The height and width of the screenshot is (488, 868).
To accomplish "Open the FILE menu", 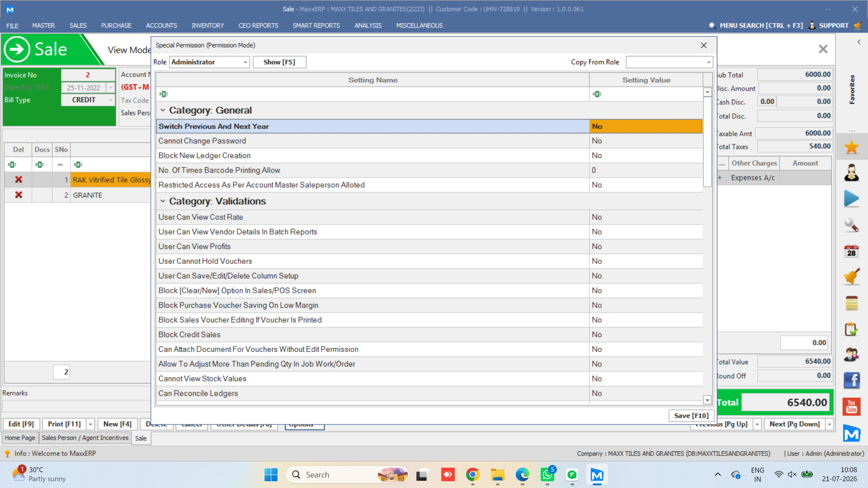I will click(12, 26).
